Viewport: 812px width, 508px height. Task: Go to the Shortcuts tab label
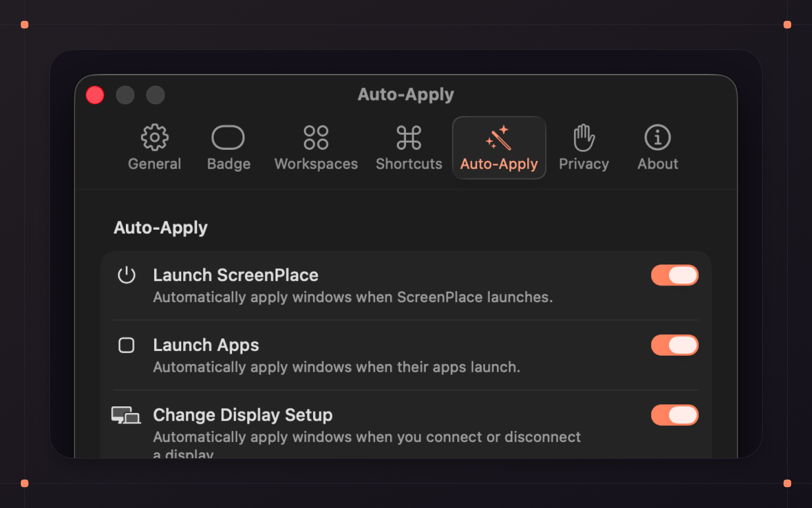tap(409, 164)
